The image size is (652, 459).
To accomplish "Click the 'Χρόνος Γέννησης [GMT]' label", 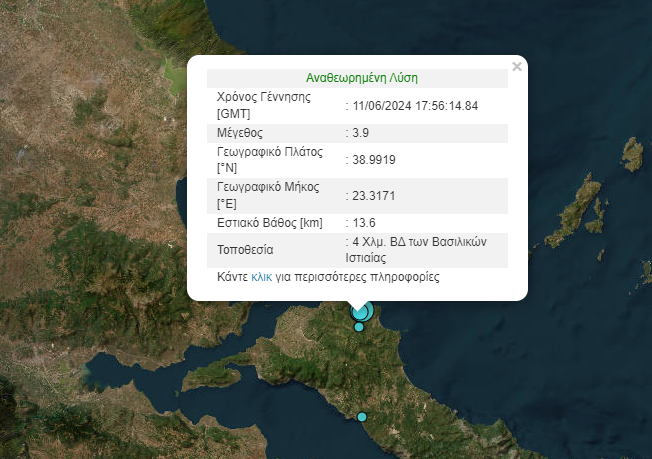I will pyautogui.click(x=264, y=105).
